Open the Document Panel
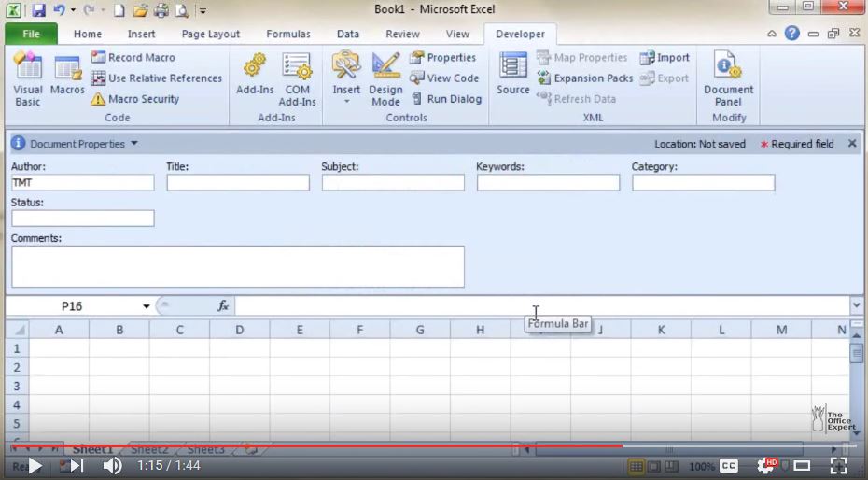 pyautogui.click(x=728, y=78)
